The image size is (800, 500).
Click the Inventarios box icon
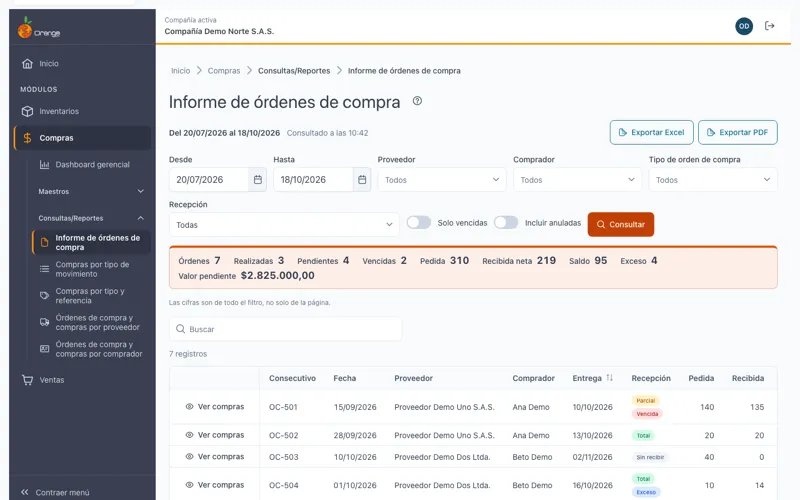pyautogui.click(x=28, y=111)
